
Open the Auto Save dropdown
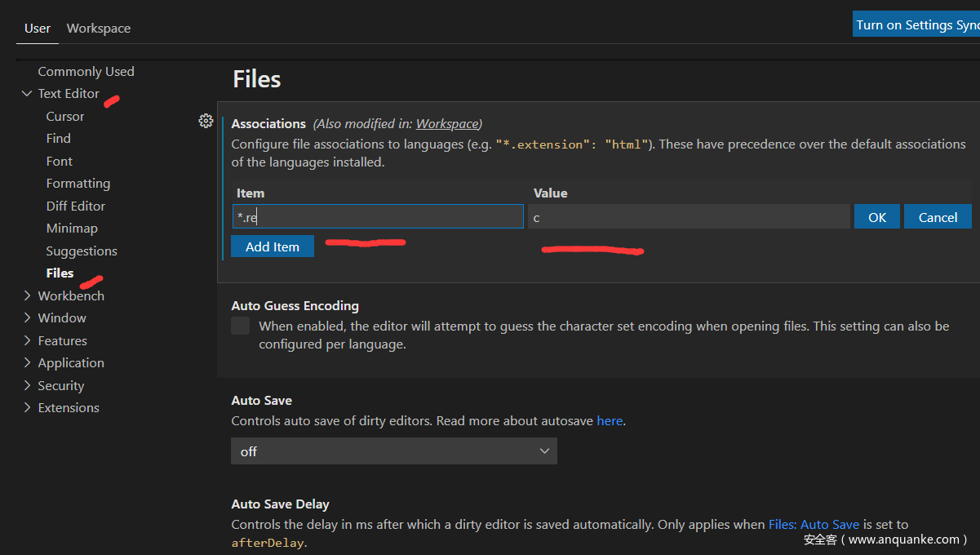[x=393, y=451]
